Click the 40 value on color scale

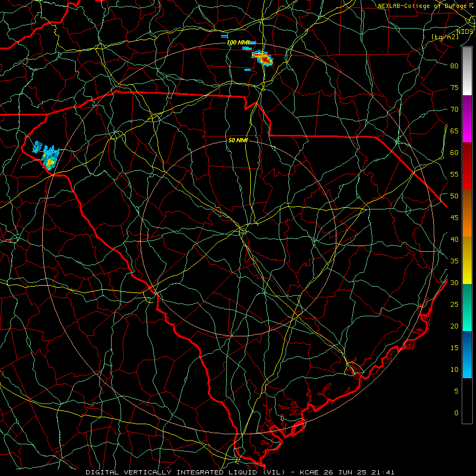454,239
